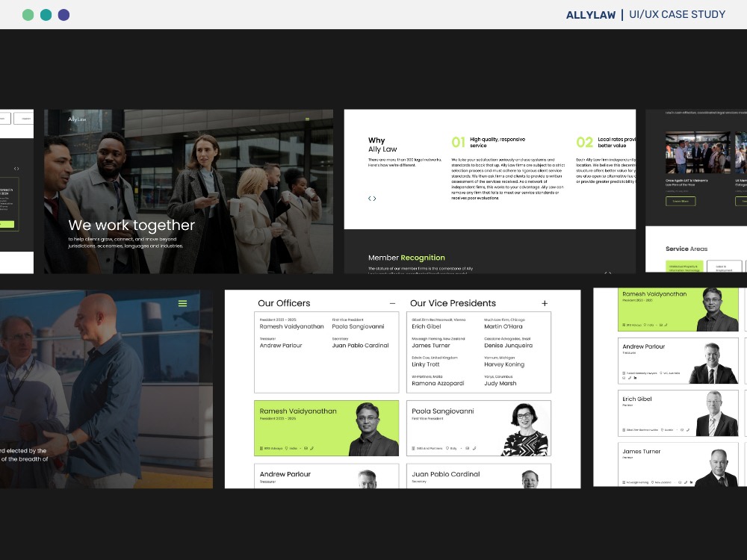Click the purple window dot in header

[x=63, y=15]
